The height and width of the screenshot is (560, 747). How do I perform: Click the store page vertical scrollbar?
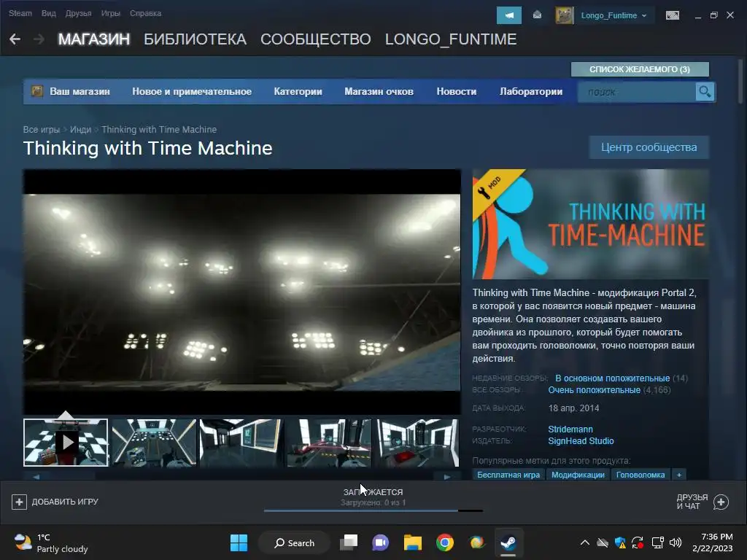740,80
